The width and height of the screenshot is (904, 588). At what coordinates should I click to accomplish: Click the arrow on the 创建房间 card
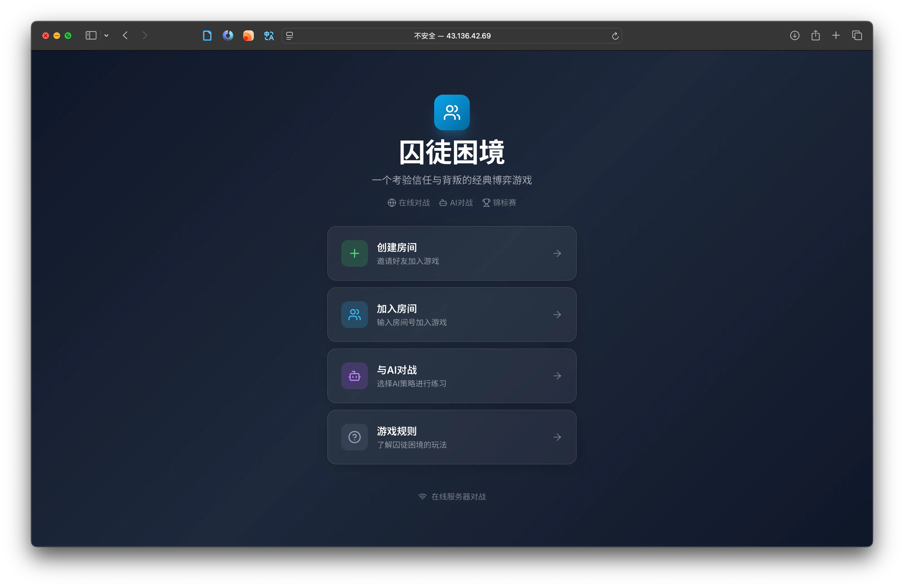557,253
